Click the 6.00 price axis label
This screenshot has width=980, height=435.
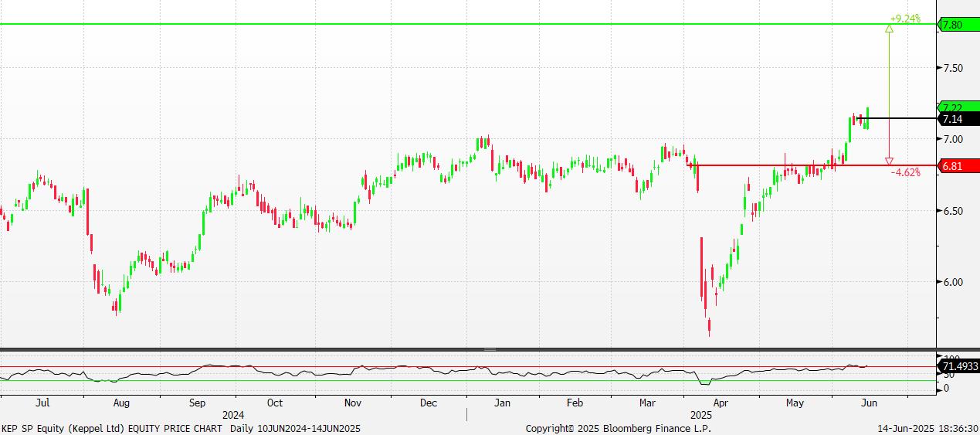[x=952, y=282]
